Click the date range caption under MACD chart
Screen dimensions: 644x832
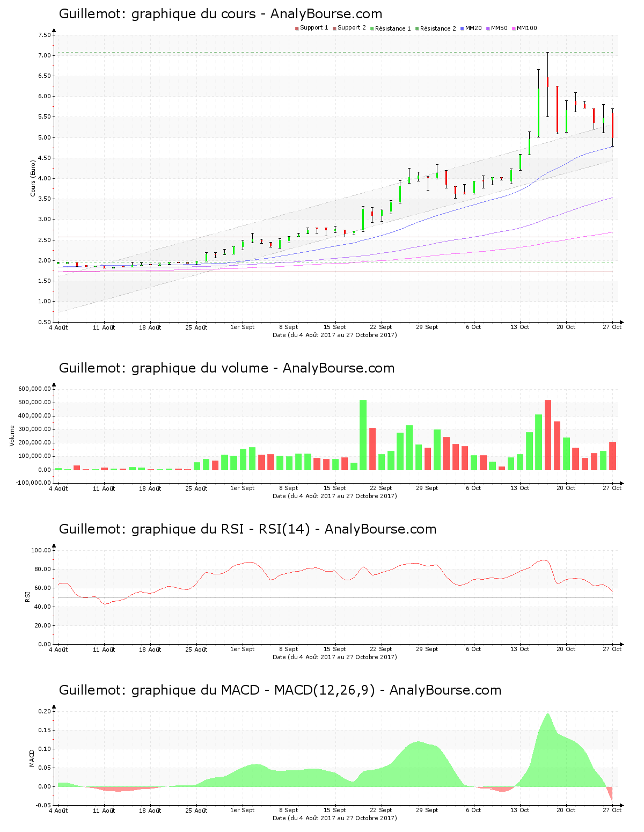point(335,818)
